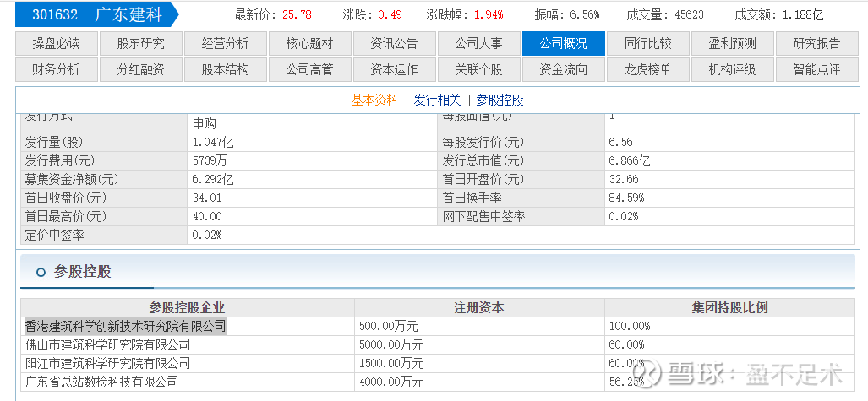Click the 参股控股 anchor link at top
This screenshot has height=401, width=868.
(x=500, y=100)
